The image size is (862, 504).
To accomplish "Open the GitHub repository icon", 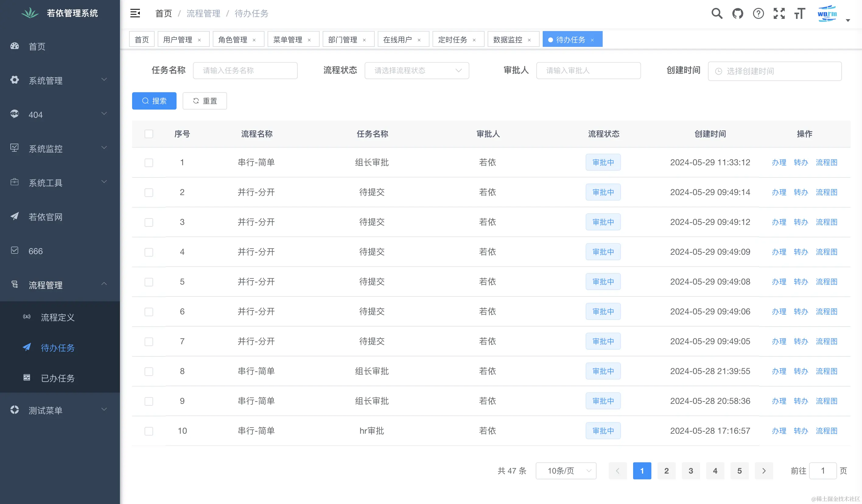I will [738, 14].
